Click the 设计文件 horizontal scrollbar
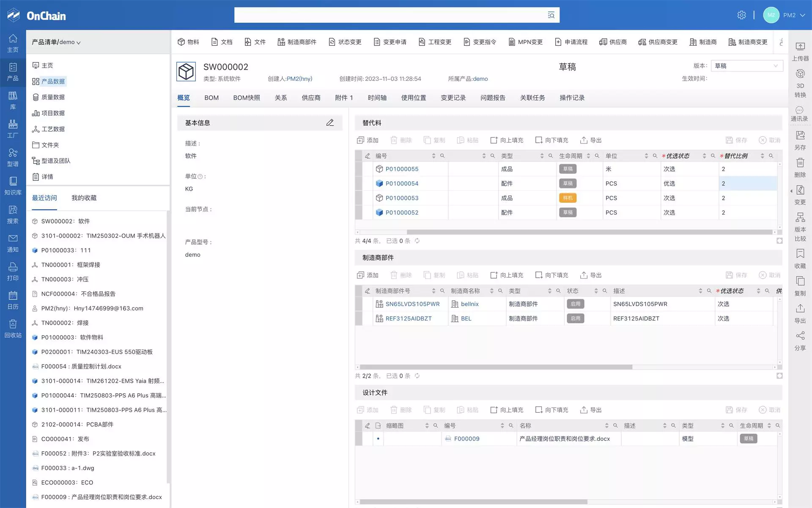Screen dimensions: 812x508 click(x=473, y=502)
